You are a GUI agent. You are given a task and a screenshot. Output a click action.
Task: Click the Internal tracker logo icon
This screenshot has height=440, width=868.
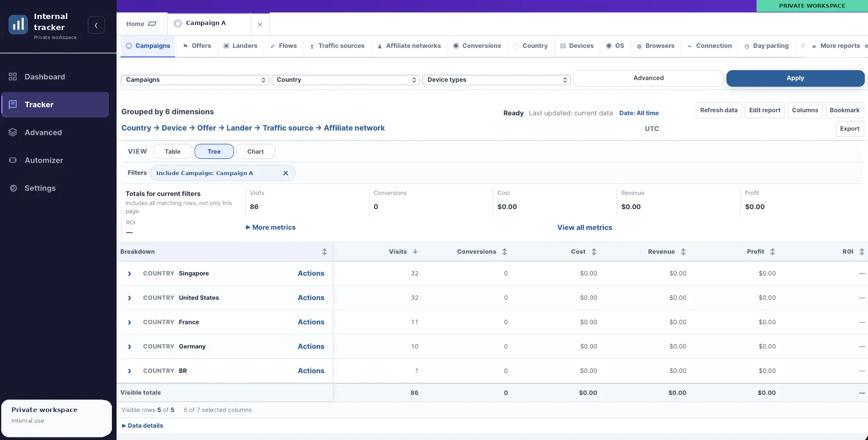[18, 25]
